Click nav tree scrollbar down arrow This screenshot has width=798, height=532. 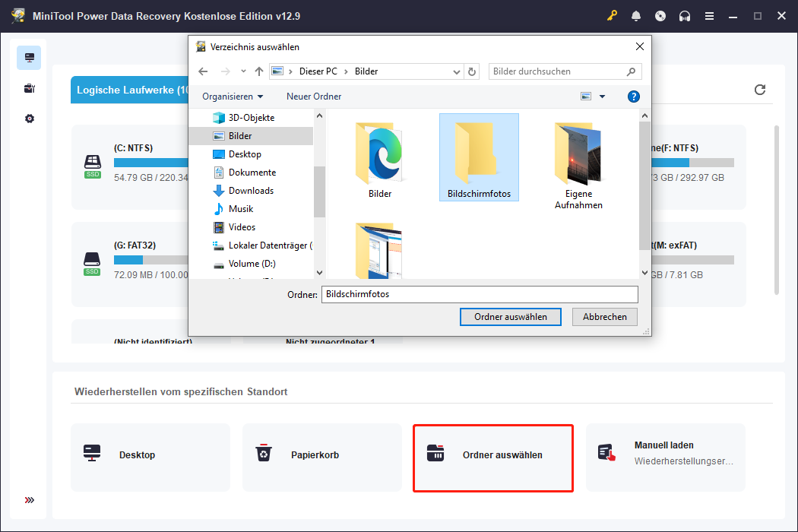pyautogui.click(x=320, y=273)
